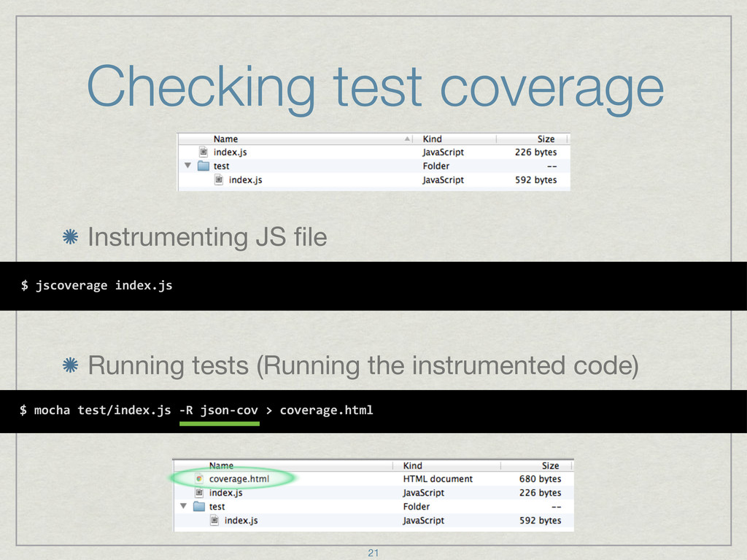Screen dimensions: 747x560
Task: Click the sort arrow in top Name column
Action: tap(407, 139)
